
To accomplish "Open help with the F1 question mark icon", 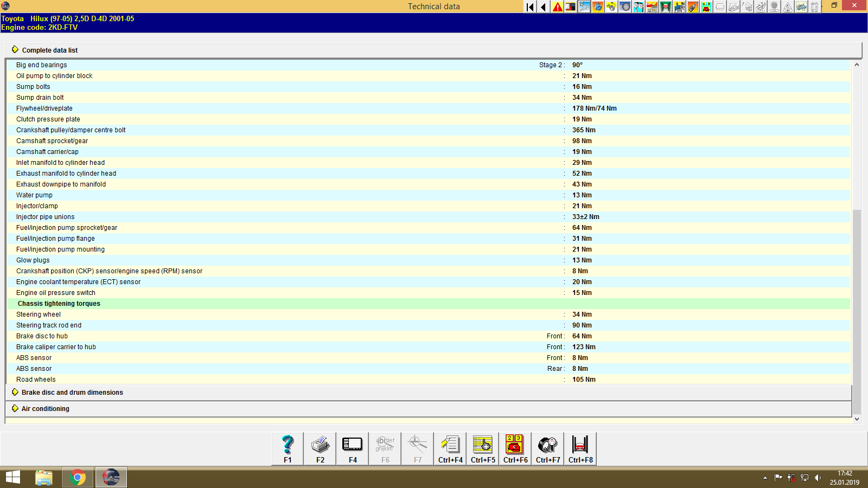I will (287, 448).
